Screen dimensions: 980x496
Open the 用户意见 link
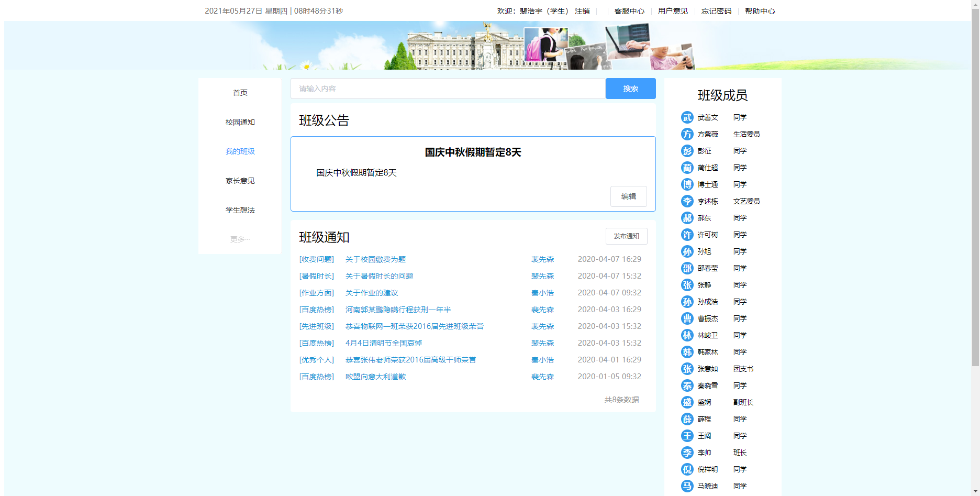pyautogui.click(x=673, y=11)
